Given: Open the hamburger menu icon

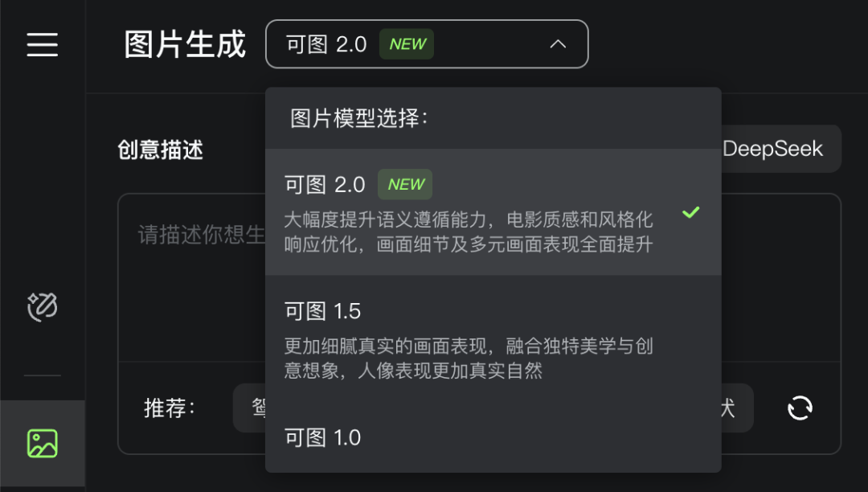Looking at the screenshot, I should (x=42, y=44).
